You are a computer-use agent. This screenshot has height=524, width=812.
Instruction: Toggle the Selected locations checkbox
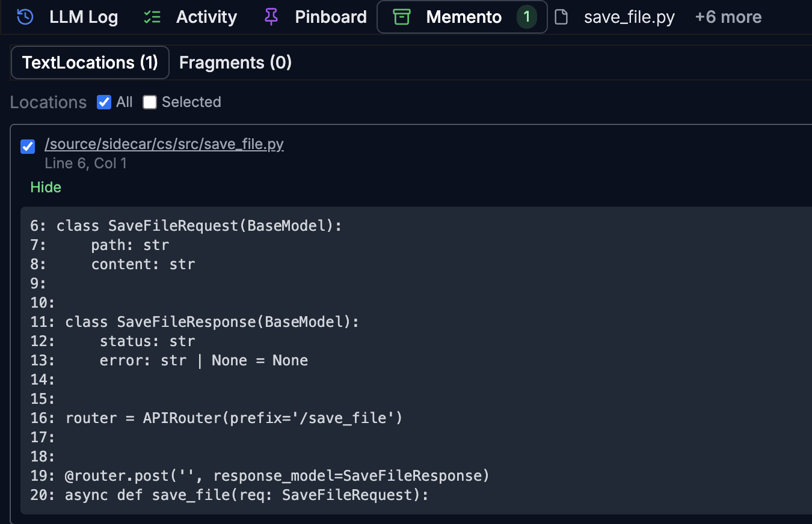[x=150, y=102]
